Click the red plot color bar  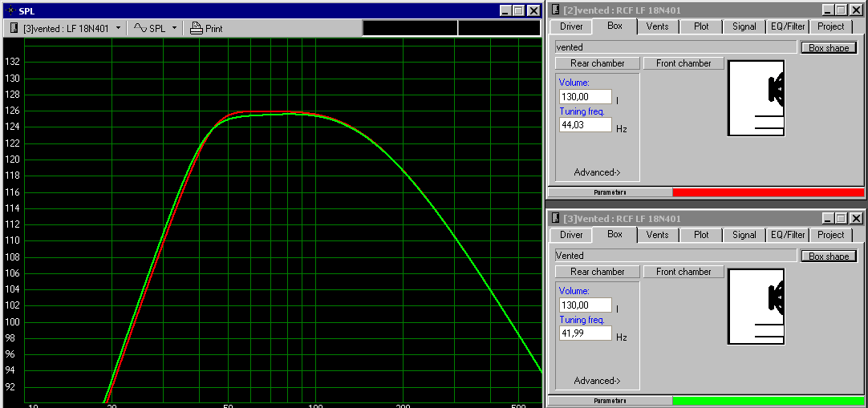pyautogui.click(x=768, y=192)
